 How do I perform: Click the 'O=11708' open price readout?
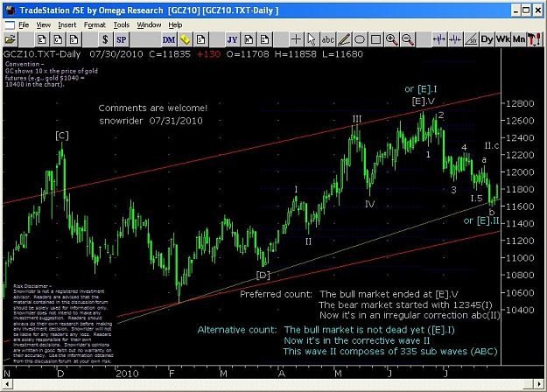(x=248, y=54)
